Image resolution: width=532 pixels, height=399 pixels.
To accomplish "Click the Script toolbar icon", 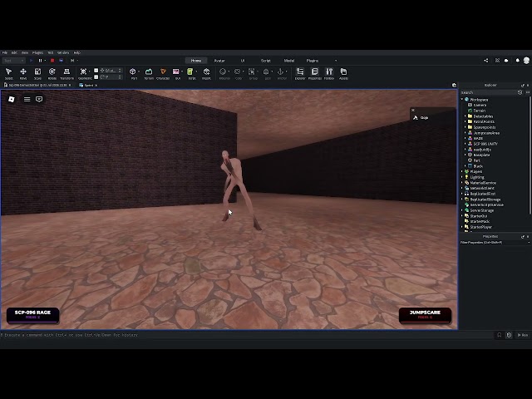I will click(x=190, y=71).
